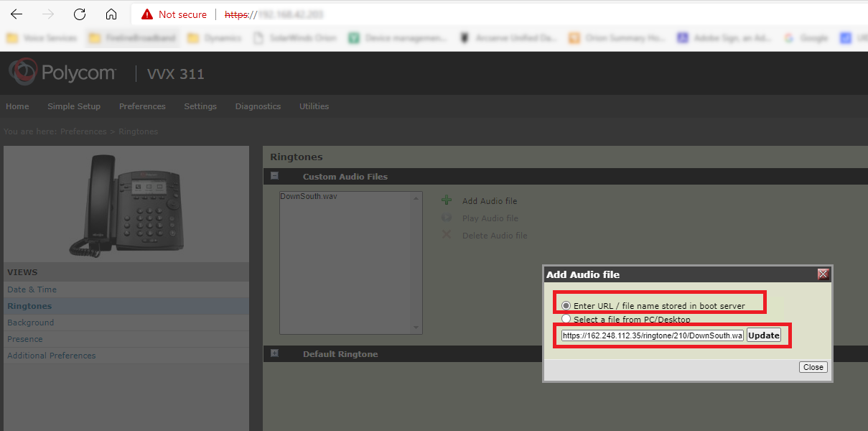Open the Simple Setup menu

point(74,106)
